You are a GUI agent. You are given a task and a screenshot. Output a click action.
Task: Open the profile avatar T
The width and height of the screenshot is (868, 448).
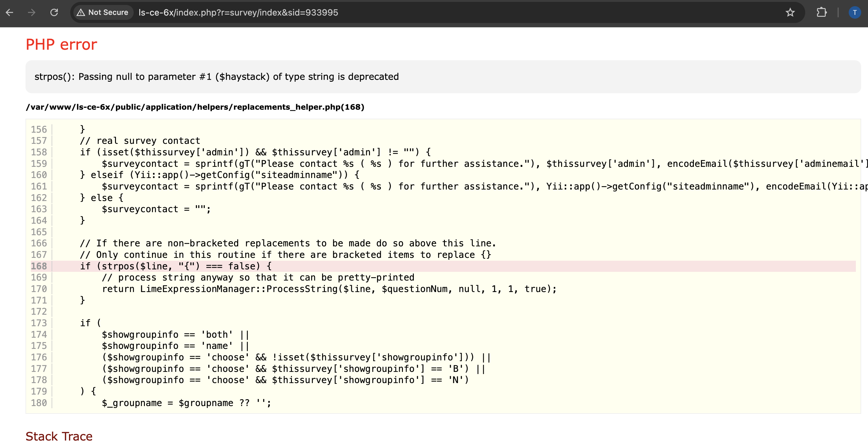[x=854, y=12]
